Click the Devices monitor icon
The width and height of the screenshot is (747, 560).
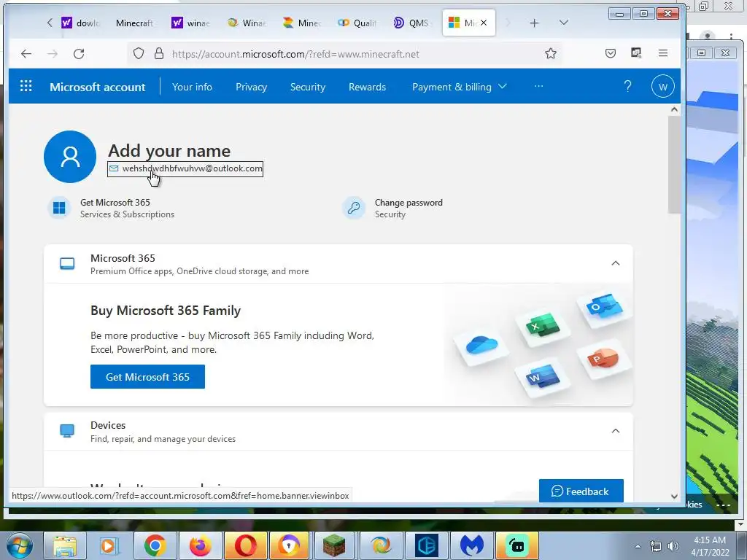click(67, 431)
